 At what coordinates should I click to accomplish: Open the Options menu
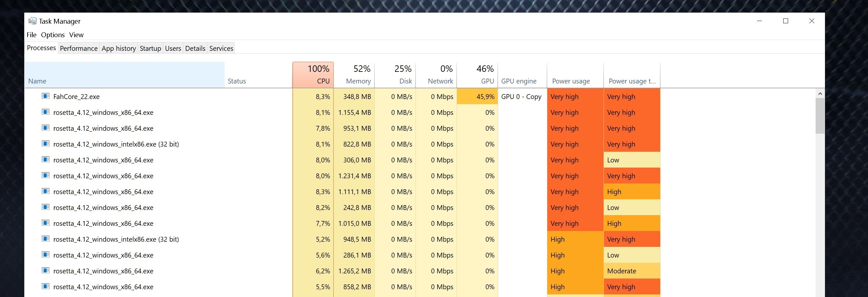[x=52, y=35]
